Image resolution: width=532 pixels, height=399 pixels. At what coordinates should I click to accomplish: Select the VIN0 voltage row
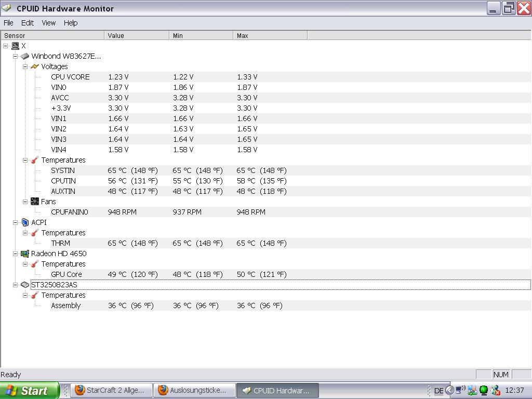coord(290,87)
